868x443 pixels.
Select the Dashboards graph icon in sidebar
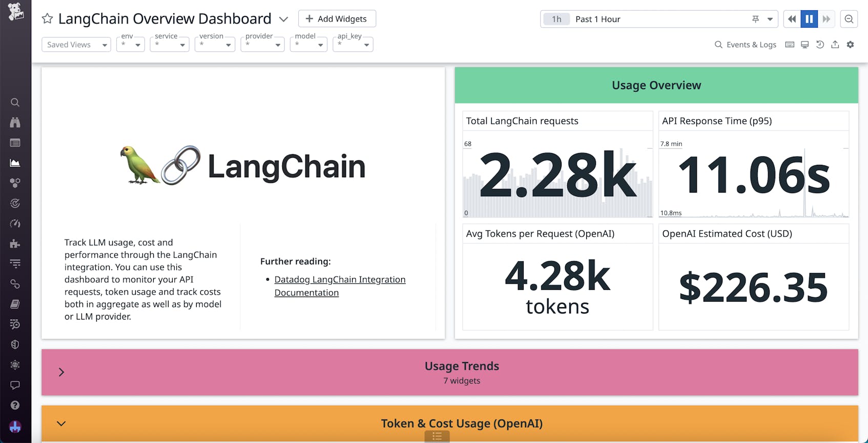[15, 163]
